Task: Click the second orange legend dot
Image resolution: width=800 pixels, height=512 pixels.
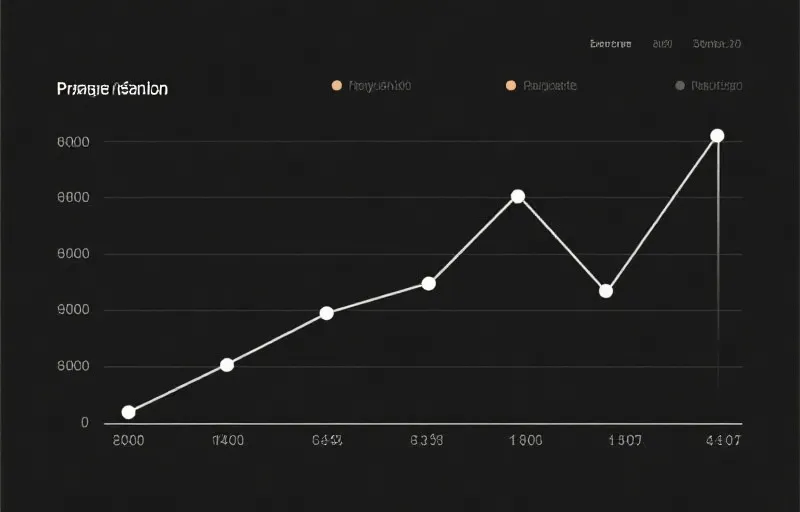Action: [511, 86]
